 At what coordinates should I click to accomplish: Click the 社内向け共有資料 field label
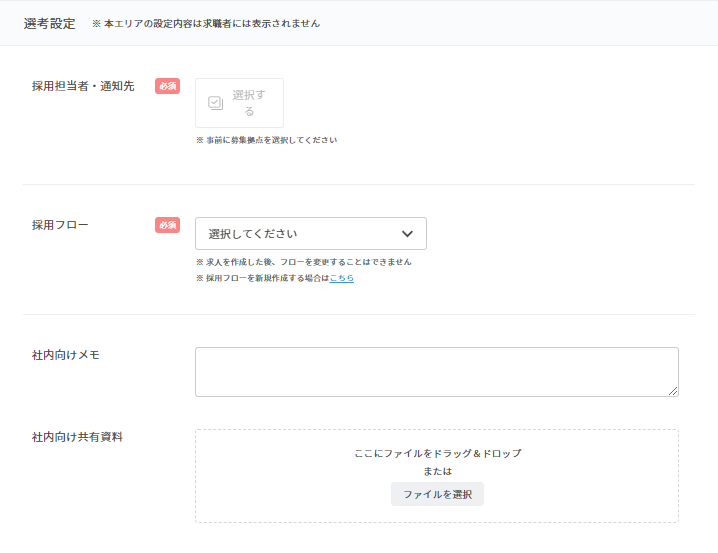(x=77, y=437)
